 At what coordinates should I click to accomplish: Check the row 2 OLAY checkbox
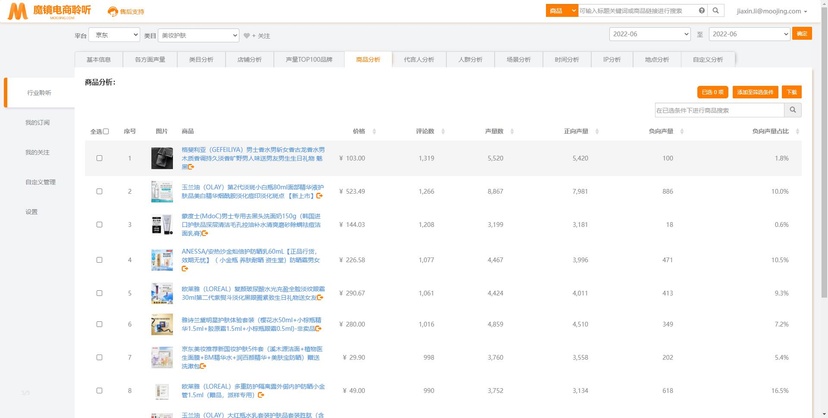[x=99, y=191]
